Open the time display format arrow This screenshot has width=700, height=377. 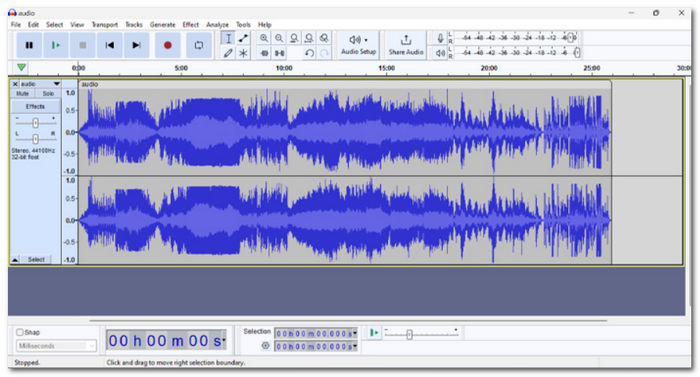coord(224,341)
